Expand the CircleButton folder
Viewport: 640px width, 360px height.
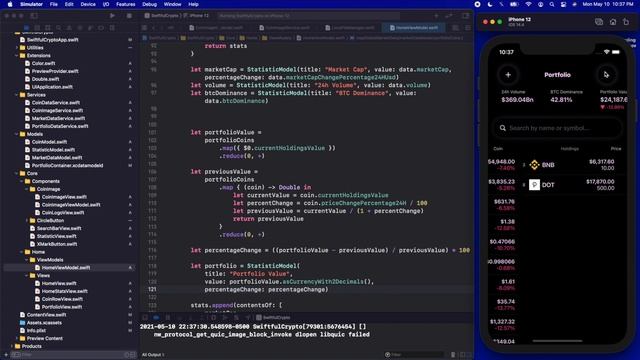(27, 220)
